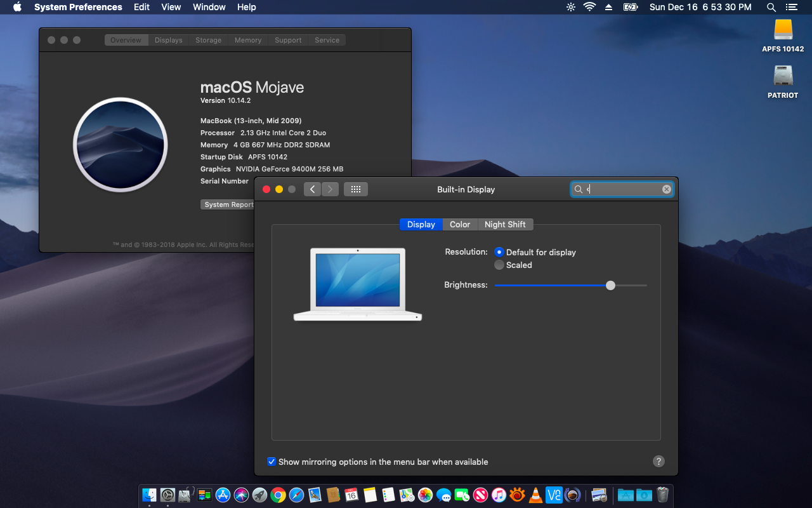
Task: Clear the search field with the x icon
Action: 667,189
